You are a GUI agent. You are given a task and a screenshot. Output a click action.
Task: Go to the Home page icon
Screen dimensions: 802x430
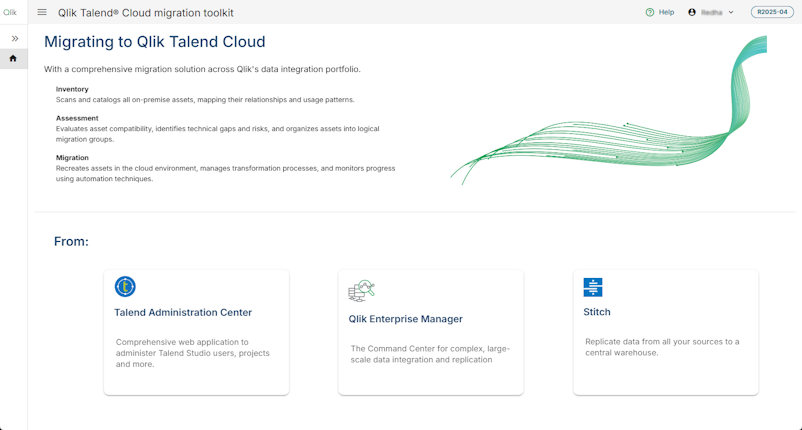(x=13, y=58)
